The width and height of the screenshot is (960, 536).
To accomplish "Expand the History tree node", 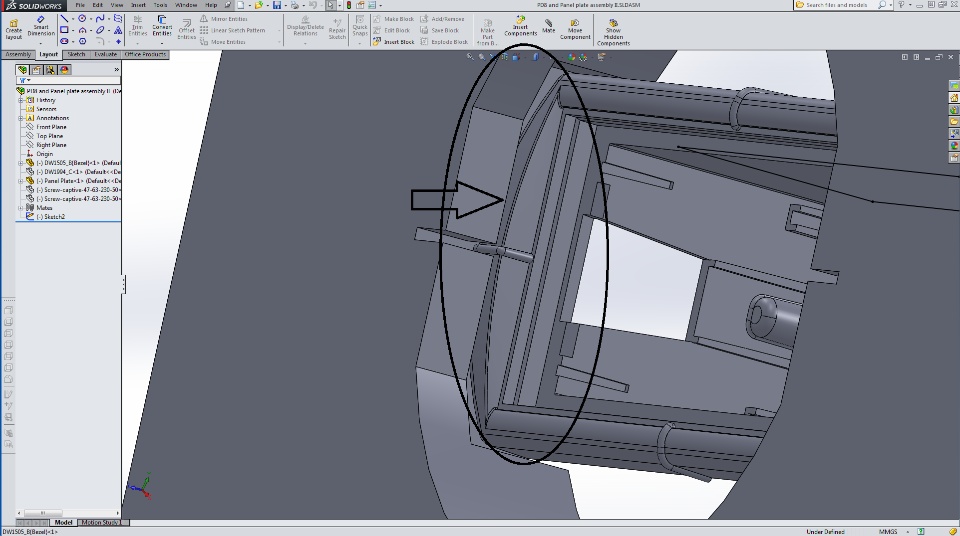I will point(21,100).
